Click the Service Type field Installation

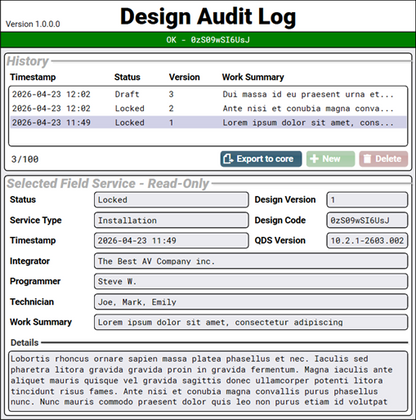tap(171, 220)
